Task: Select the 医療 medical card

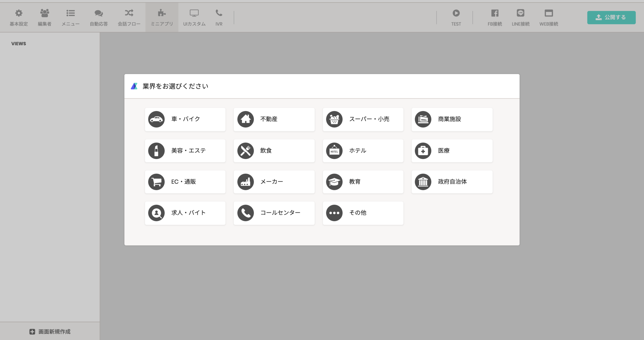Action: [452, 151]
